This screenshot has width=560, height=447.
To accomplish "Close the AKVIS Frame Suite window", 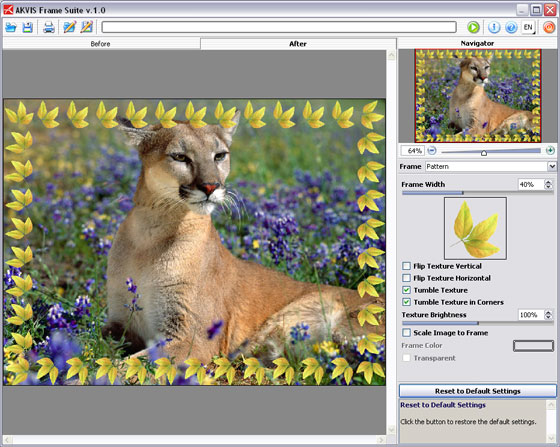I will [x=550, y=10].
